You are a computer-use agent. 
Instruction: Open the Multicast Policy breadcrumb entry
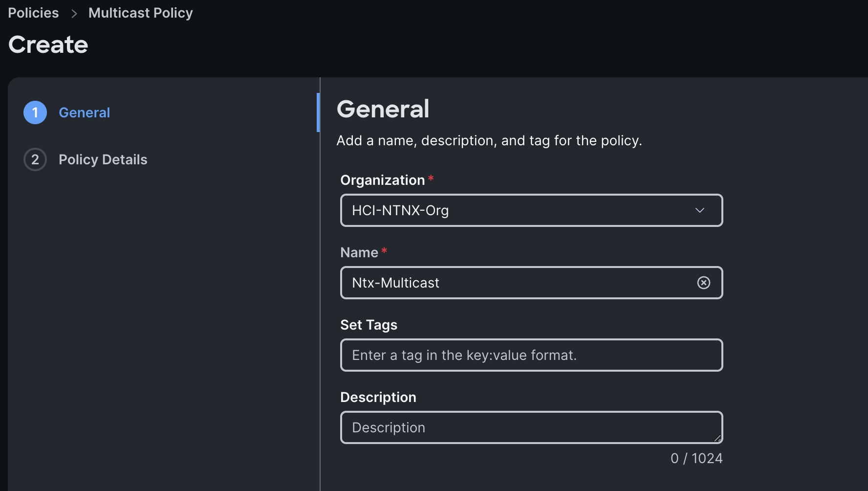pyautogui.click(x=140, y=13)
